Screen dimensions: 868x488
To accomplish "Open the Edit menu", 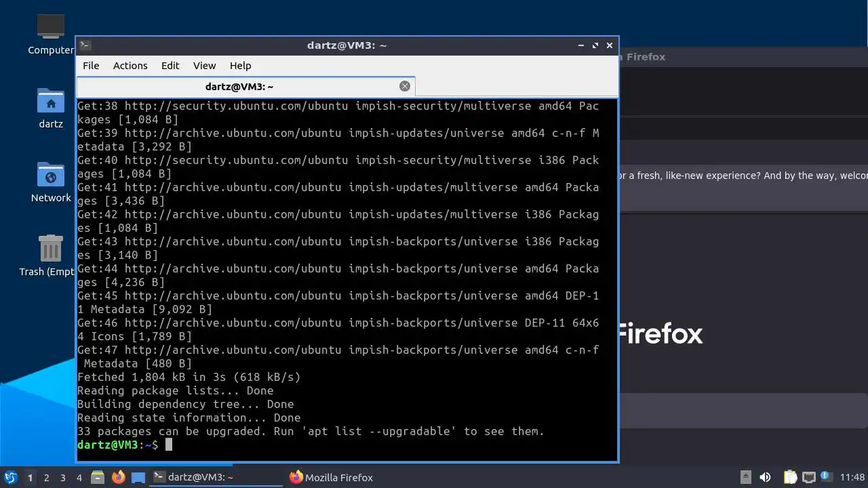I will point(170,66).
